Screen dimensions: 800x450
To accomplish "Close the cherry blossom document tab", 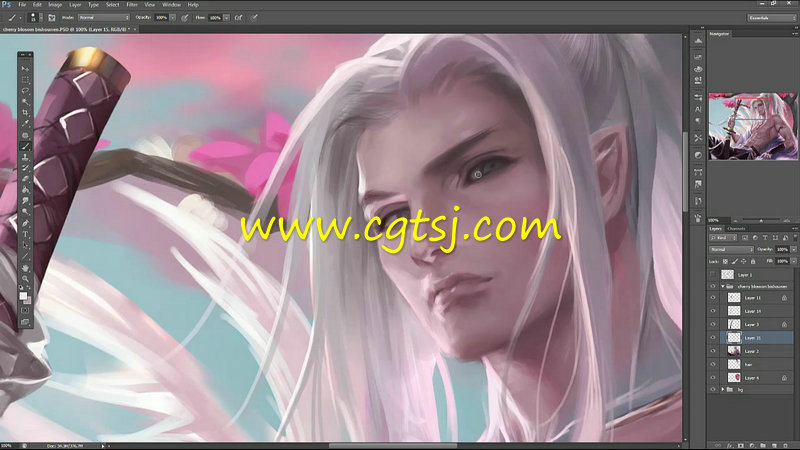I will point(135,30).
